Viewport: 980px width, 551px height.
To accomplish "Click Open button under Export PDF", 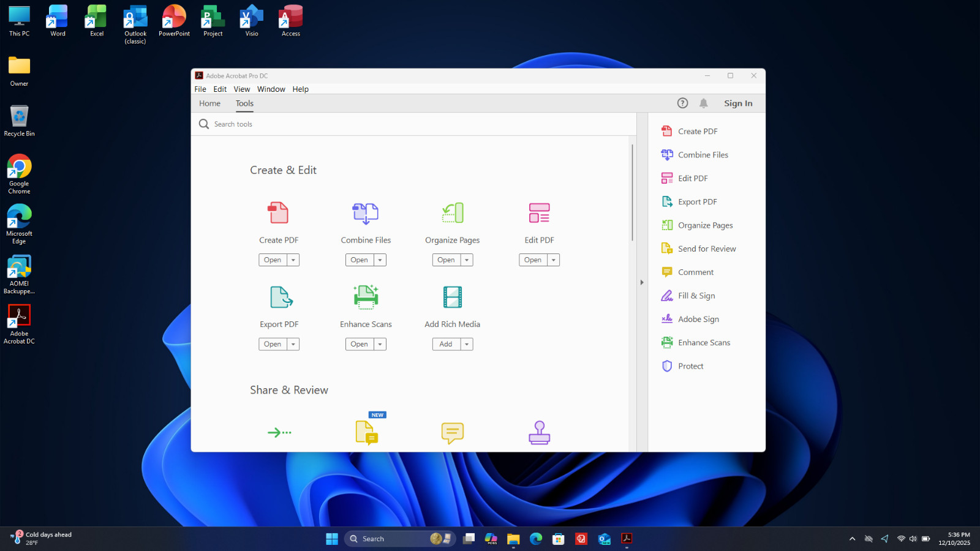I will click(x=273, y=344).
